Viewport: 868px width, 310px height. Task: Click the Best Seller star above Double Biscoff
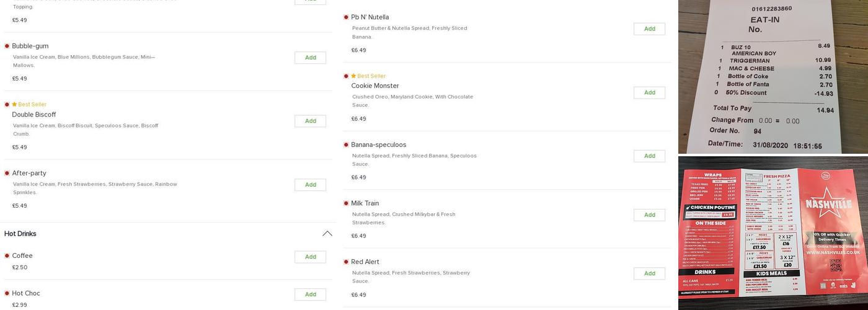(14, 105)
